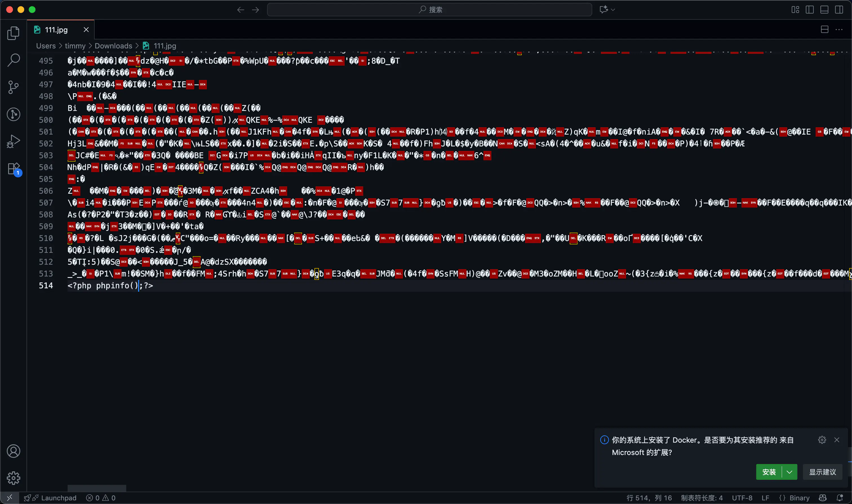Click the 显示建议 button
The image size is (852, 504).
pyautogui.click(x=822, y=472)
